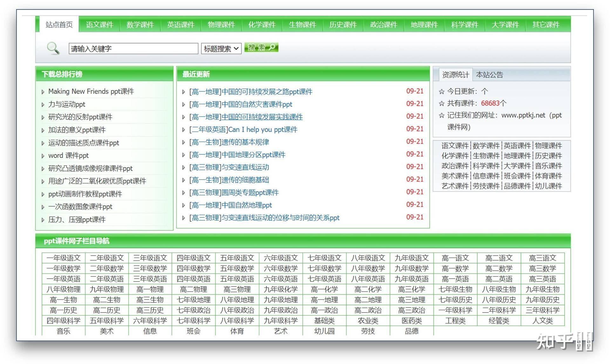Open 研究凸透镜成像规律课件ppt link
The width and height of the screenshot is (610, 364).
coord(90,168)
